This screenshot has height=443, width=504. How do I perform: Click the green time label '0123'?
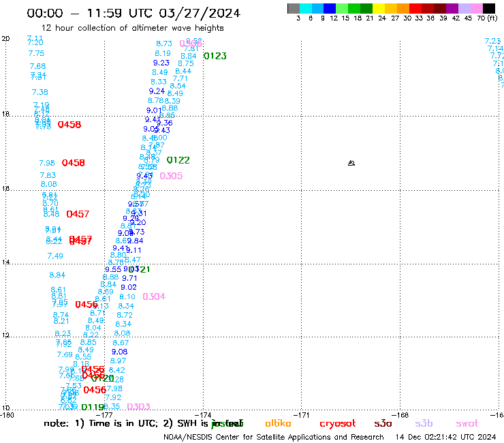pos(215,56)
